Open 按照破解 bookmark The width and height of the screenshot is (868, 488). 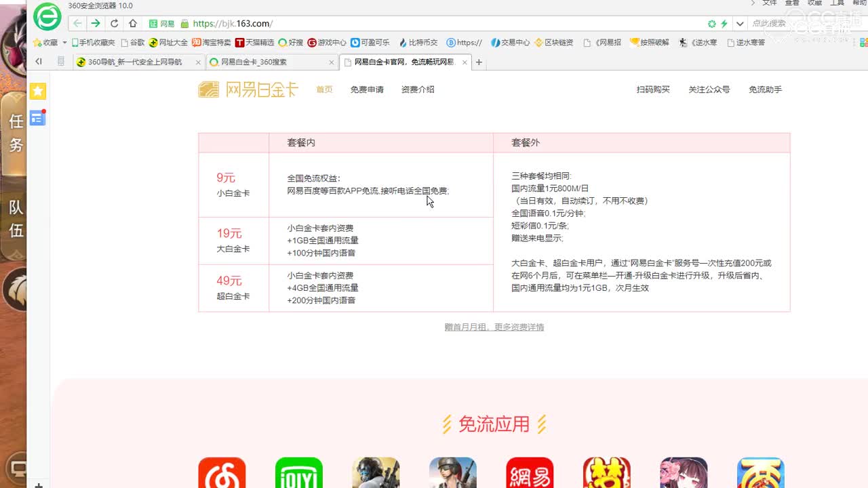click(650, 42)
